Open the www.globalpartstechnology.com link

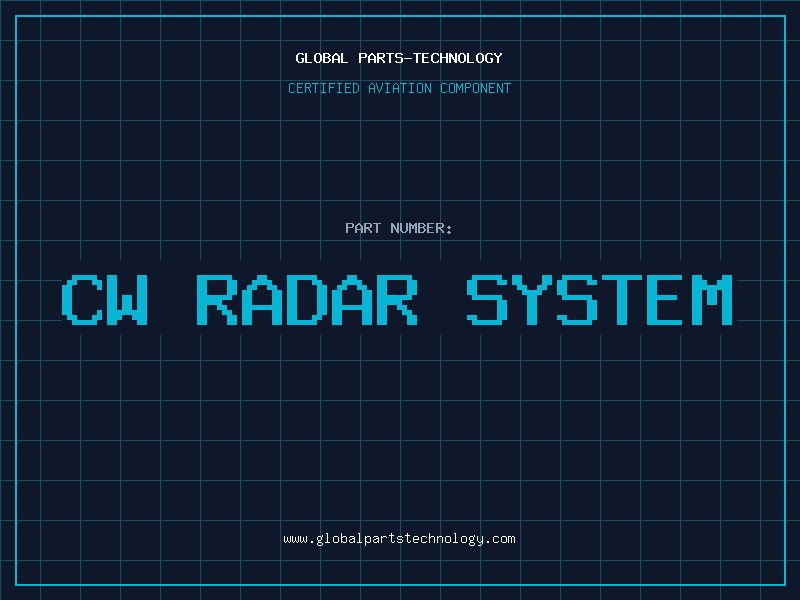coord(399,539)
